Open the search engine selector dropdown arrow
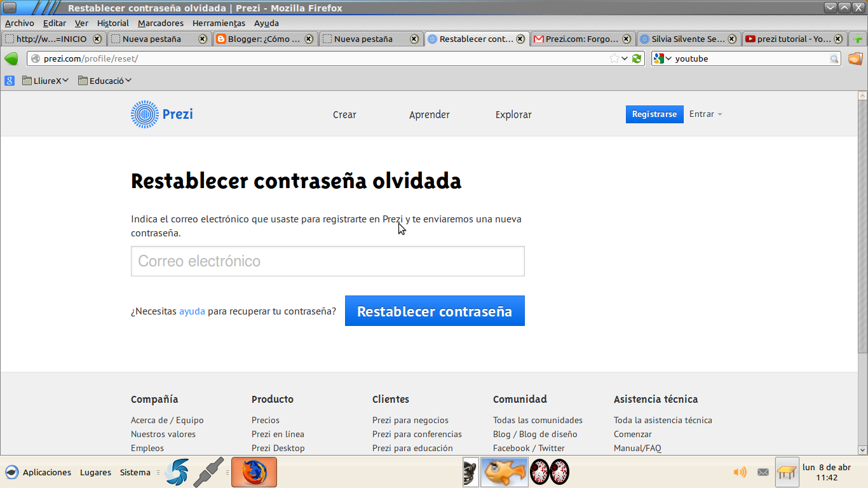 pos(668,58)
